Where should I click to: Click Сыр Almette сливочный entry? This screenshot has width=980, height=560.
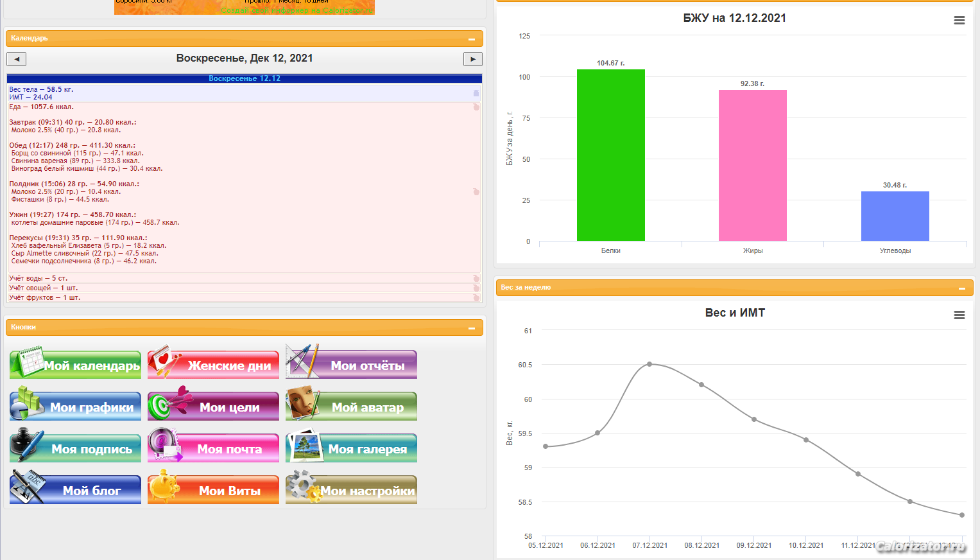tap(85, 253)
